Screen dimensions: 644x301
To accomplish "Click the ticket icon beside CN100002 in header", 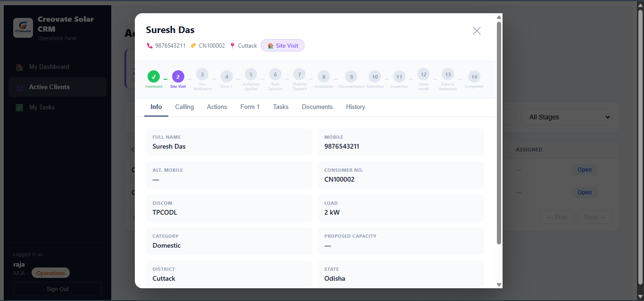I will (193, 46).
